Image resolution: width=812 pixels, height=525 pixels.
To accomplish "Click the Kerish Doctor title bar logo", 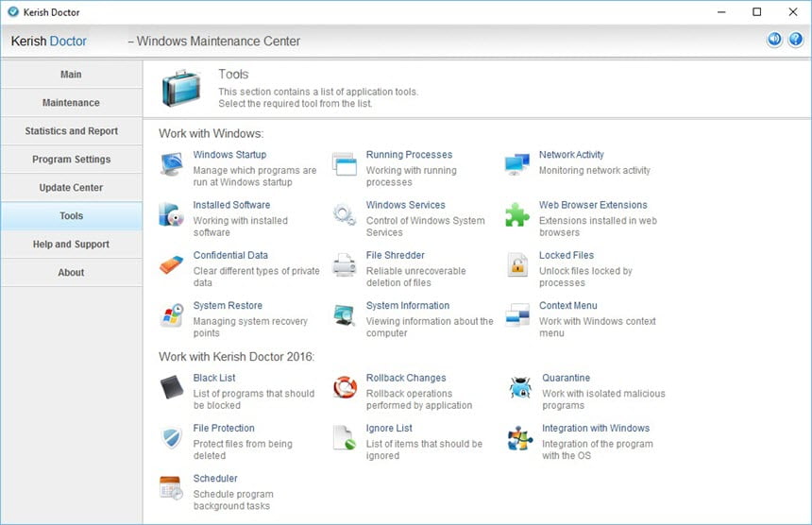I will tap(13, 11).
